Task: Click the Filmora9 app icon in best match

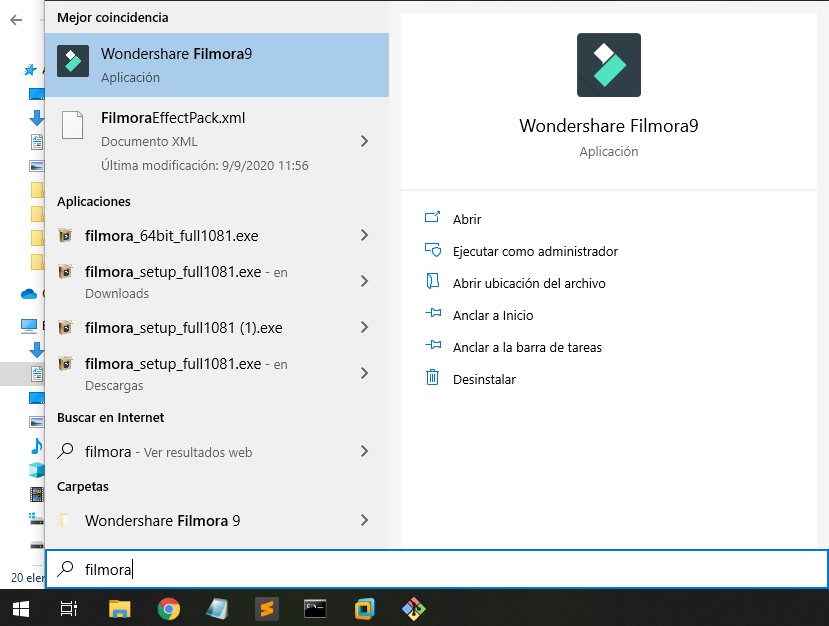Action: (73, 61)
